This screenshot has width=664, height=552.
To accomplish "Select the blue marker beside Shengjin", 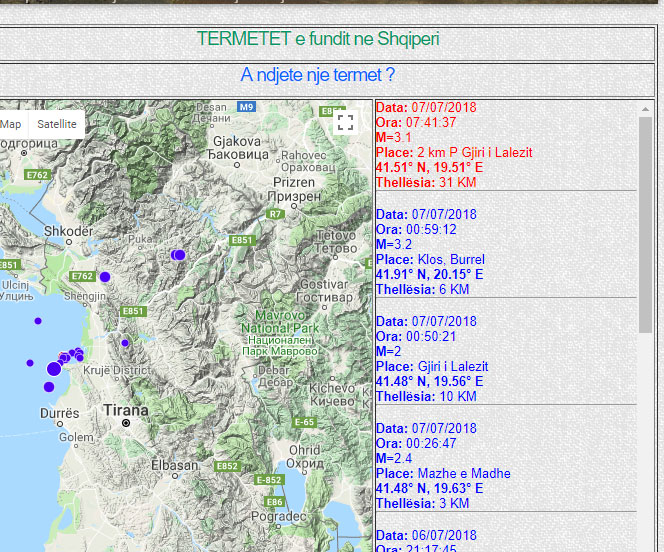I will [104, 277].
